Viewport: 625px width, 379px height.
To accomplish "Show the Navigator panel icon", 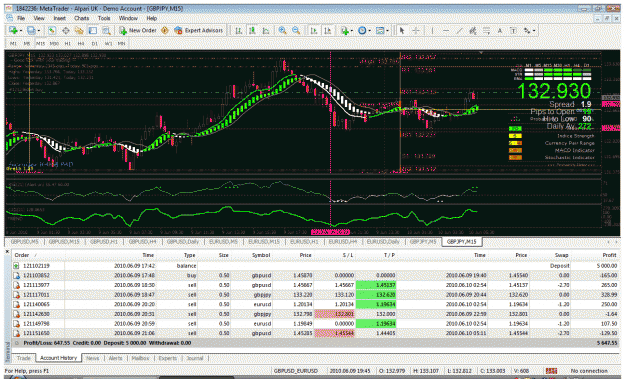I will tap(79, 31).
